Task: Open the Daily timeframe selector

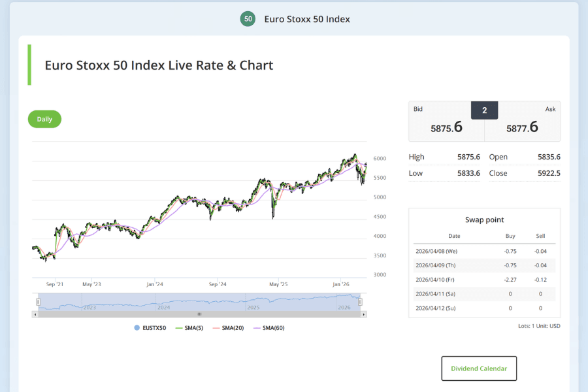Action: click(x=44, y=119)
